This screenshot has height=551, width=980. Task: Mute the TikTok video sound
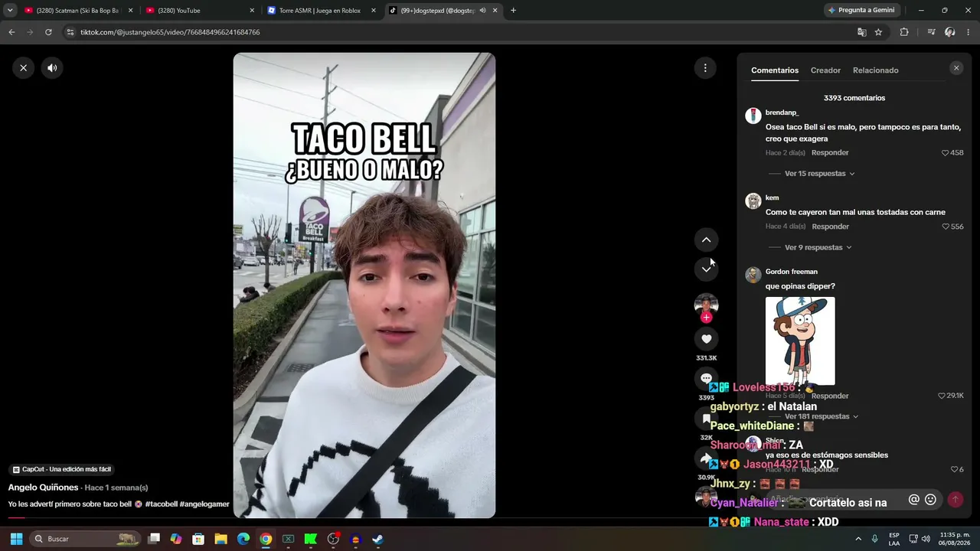(x=52, y=68)
